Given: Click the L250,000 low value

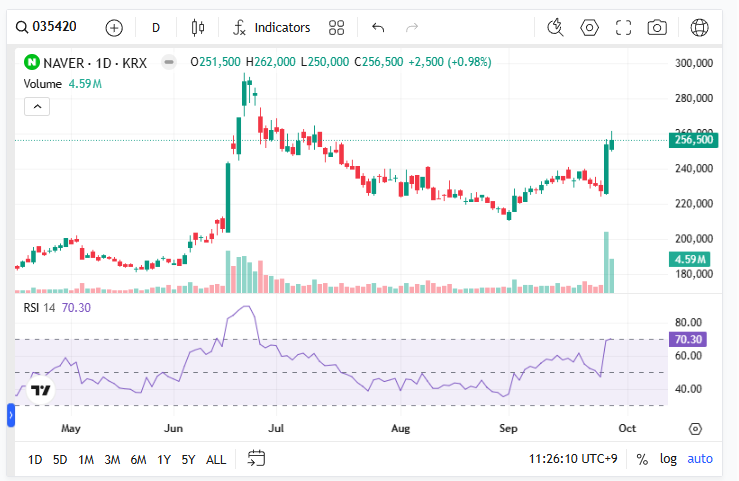Looking at the screenshot, I should point(325,62).
